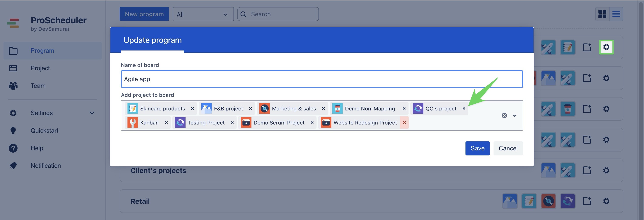Screen dimensions: 644x220
Task: Cancel the Update program dialog
Action: [508, 148]
